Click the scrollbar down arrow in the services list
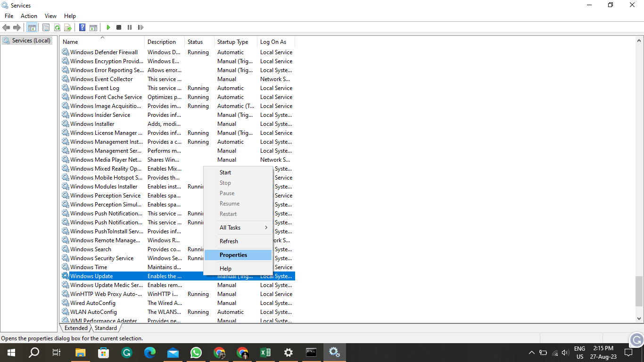Image resolution: width=644 pixels, height=362 pixels. point(639,319)
